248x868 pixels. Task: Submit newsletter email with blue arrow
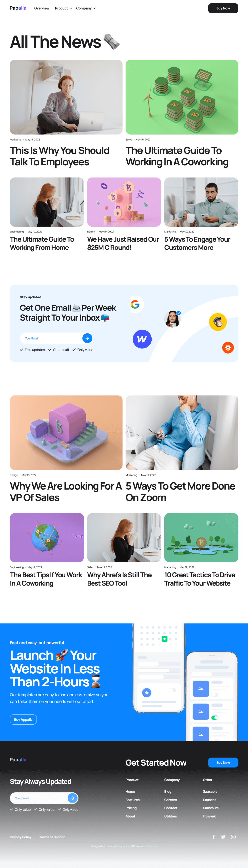[x=87, y=338]
